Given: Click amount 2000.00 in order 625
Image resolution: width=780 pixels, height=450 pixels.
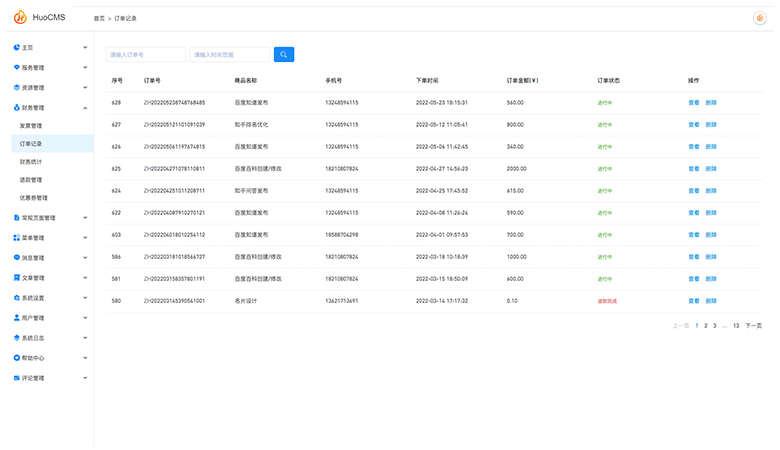Looking at the screenshot, I should click(x=516, y=169).
